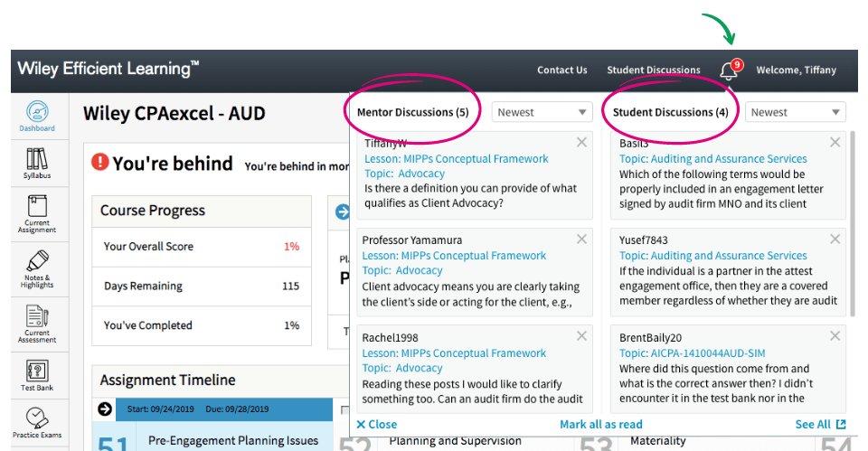Open Yusef7843's Auditing and Assurance Services topic
Viewport: 868px width, 451px height.
(x=713, y=256)
